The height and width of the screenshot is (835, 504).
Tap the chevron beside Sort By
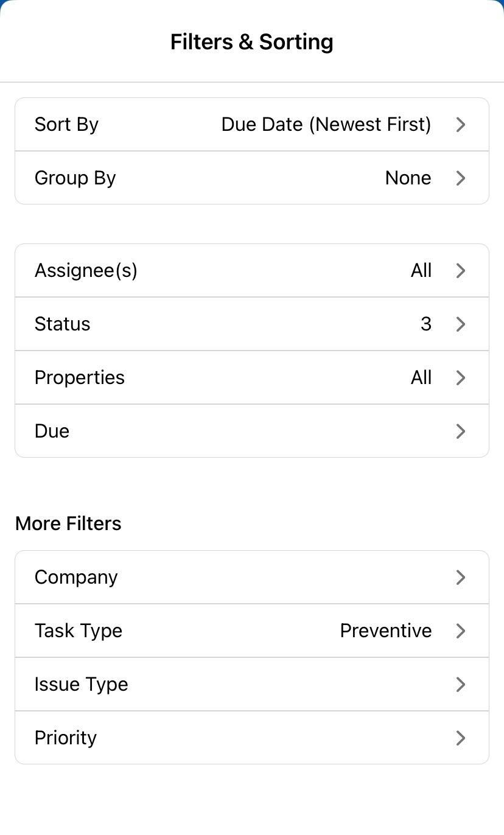pyautogui.click(x=461, y=125)
